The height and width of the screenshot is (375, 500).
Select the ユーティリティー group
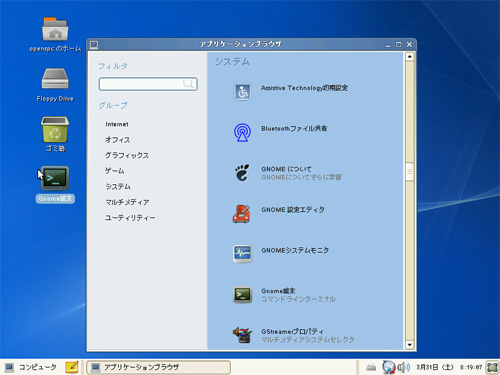point(130,218)
